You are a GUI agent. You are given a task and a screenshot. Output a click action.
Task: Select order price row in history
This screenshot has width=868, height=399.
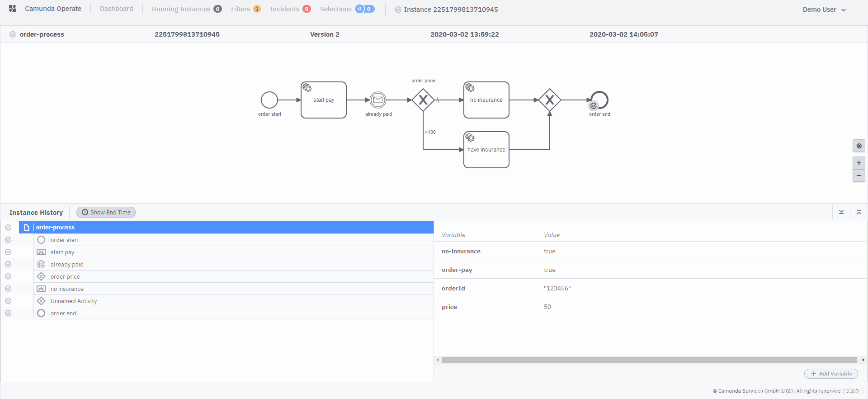(233, 276)
